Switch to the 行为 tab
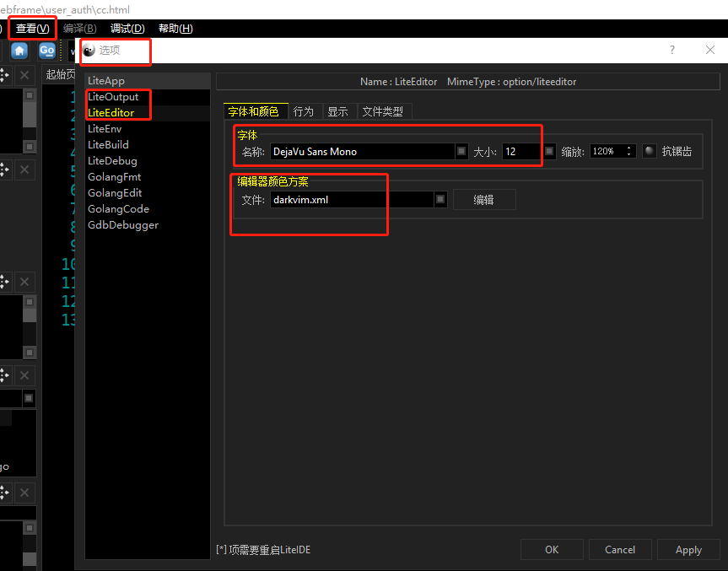The height and width of the screenshot is (571, 728). (x=304, y=111)
